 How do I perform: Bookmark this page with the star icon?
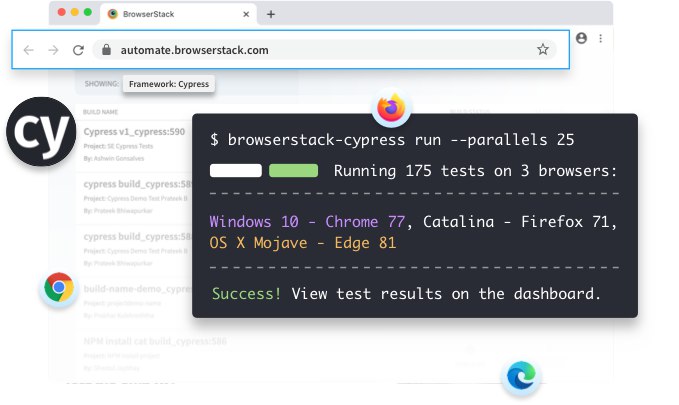543,49
